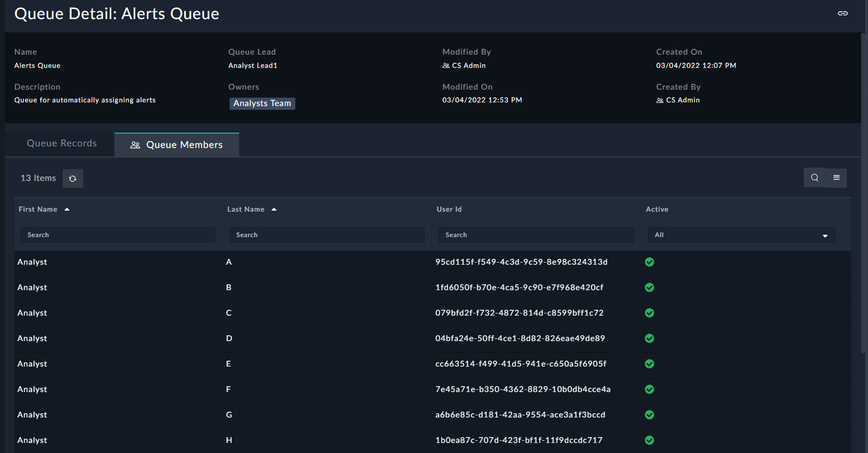Open the grid search icon
Screen dimensions: 868x453
[x=814, y=178]
